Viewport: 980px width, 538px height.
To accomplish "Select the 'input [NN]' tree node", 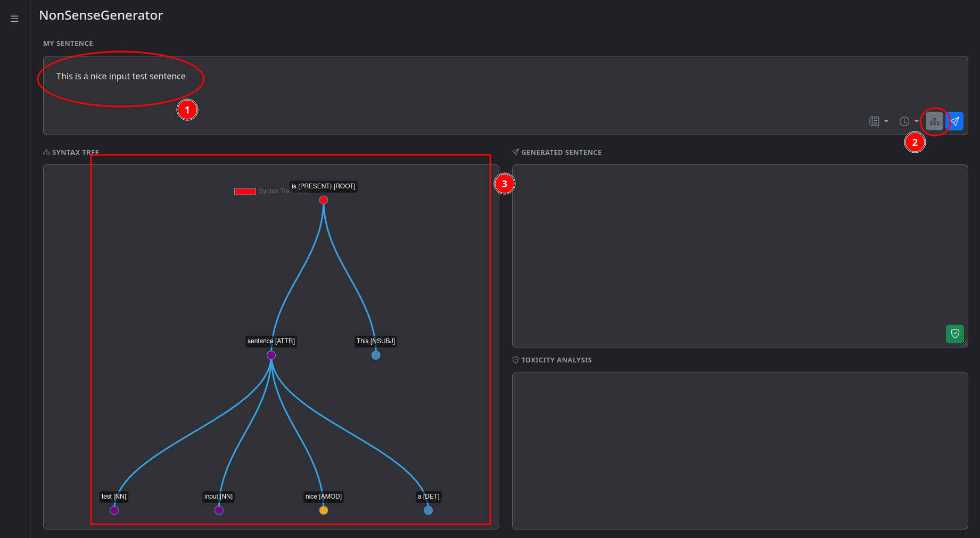I will (x=219, y=510).
